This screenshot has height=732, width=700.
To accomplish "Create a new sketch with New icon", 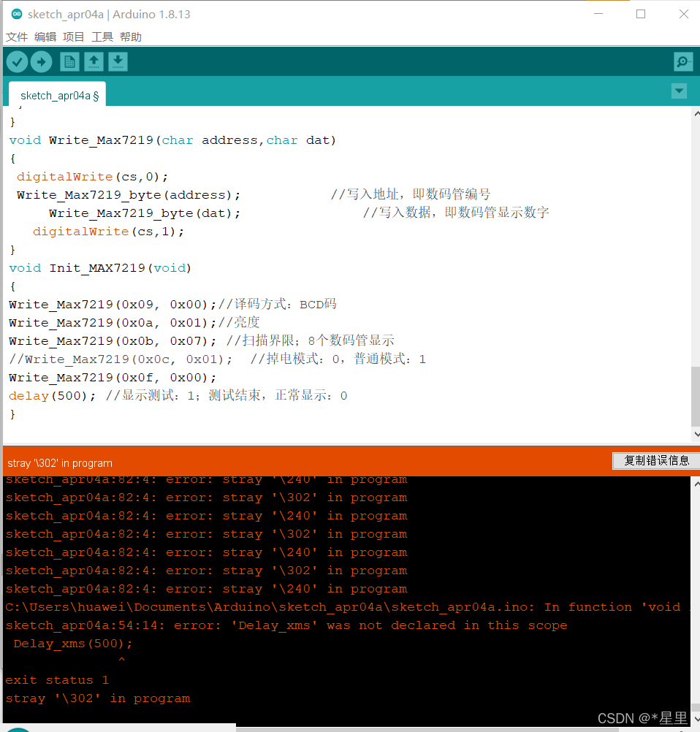I will (x=69, y=61).
